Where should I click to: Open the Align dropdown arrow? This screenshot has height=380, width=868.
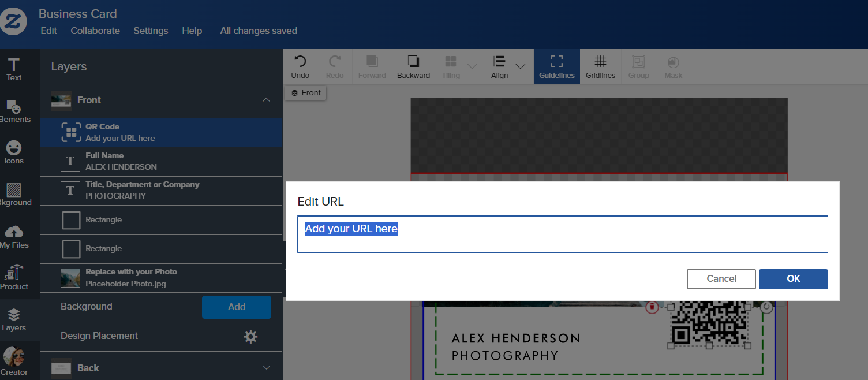[x=520, y=66]
